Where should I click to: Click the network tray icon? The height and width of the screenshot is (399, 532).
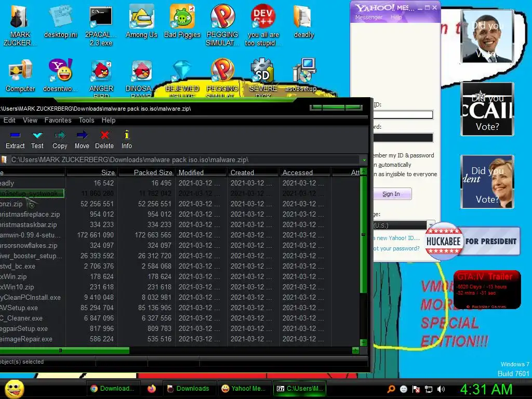pyautogui.click(x=429, y=389)
